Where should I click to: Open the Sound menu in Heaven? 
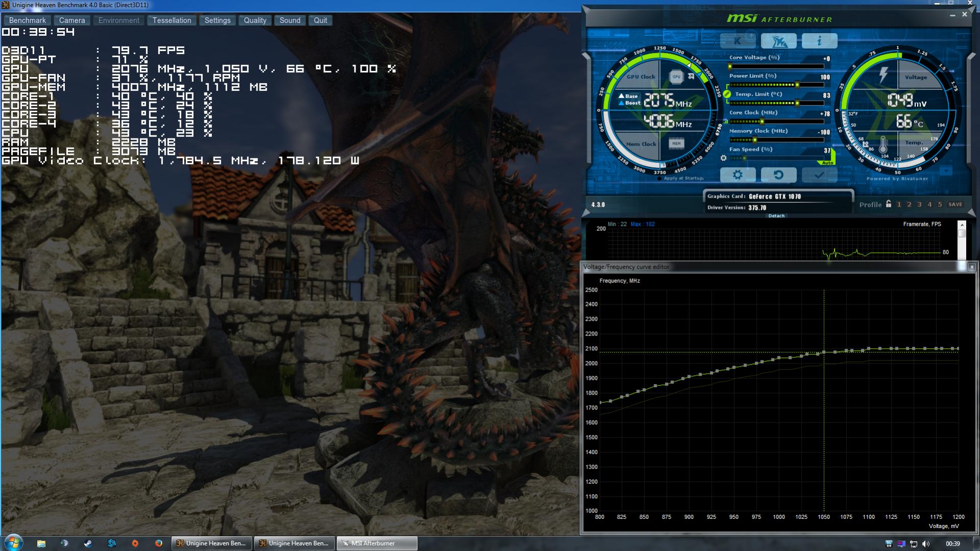(290, 20)
